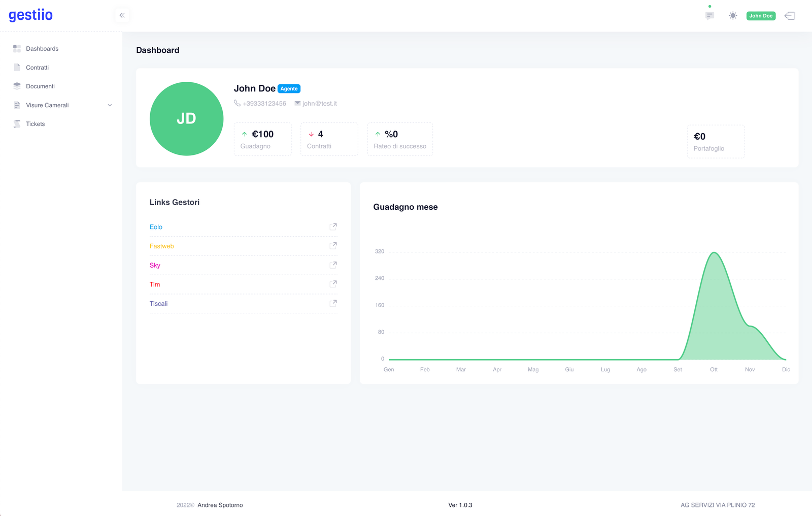Click the logout icon in the header
The height and width of the screenshot is (516, 812).
click(x=790, y=16)
